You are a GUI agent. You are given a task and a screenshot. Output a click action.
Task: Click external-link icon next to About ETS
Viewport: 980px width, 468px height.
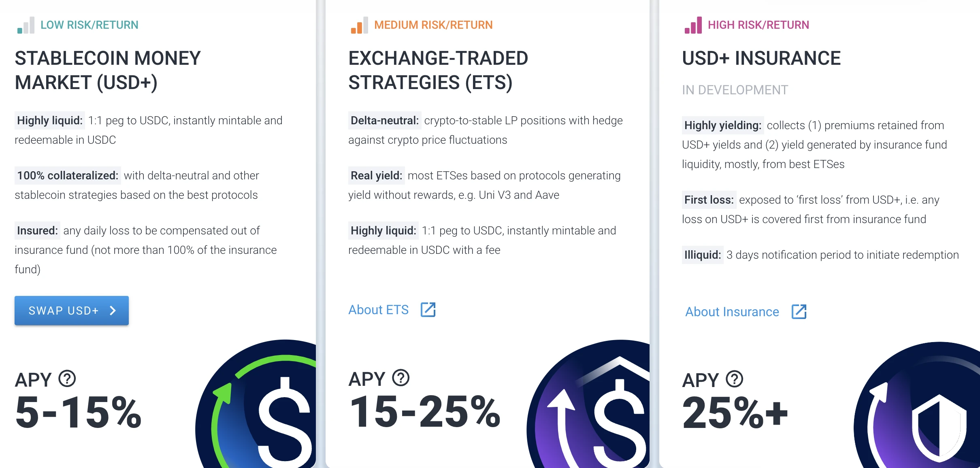click(428, 310)
